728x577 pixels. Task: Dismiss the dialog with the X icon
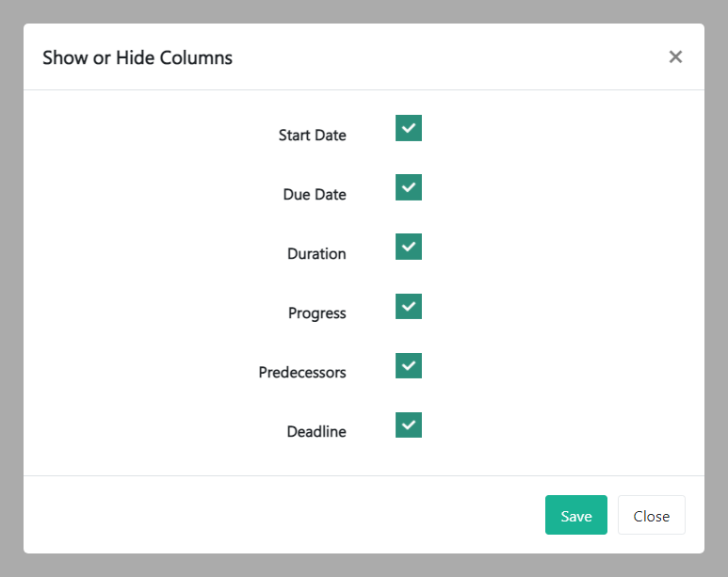[675, 57]
